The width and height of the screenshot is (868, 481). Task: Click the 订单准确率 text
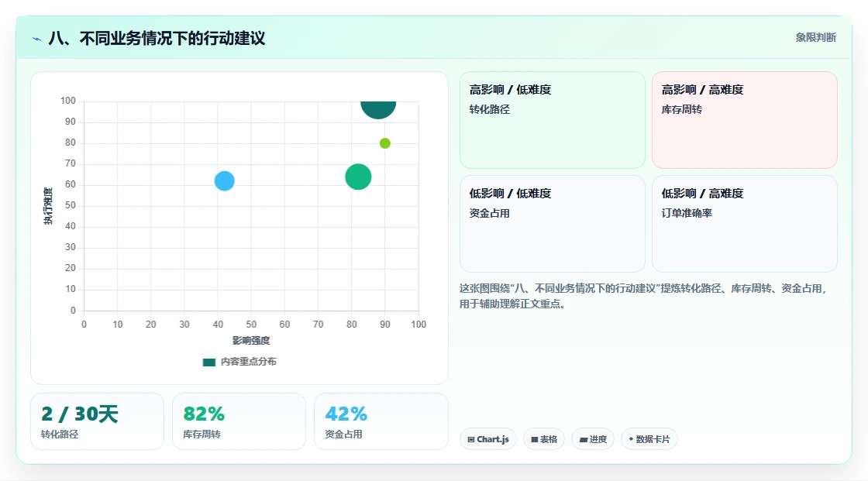687,214
